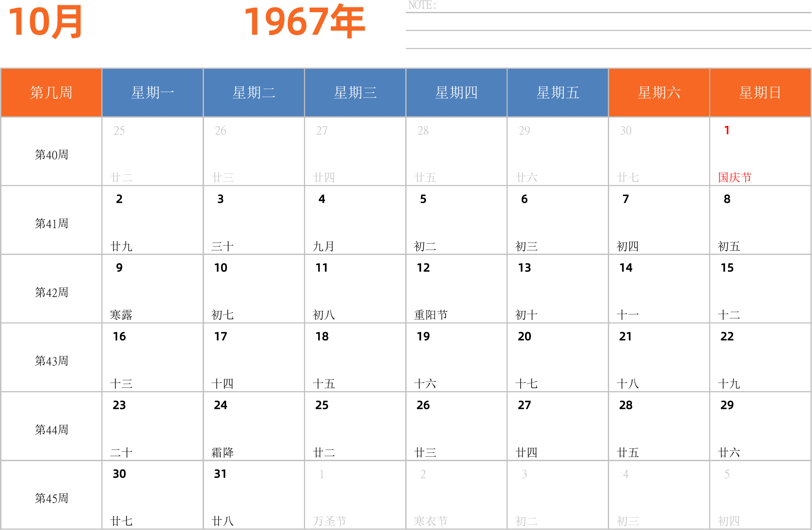Screen dimensions: 812x530
Task: Select bold date 5 on Thursday
Action: (423, 199)
